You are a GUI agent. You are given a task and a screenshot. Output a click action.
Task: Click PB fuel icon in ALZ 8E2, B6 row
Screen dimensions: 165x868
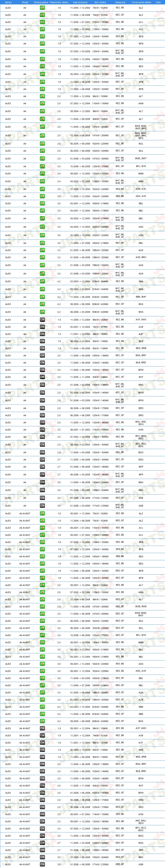(x=42, y=8)
